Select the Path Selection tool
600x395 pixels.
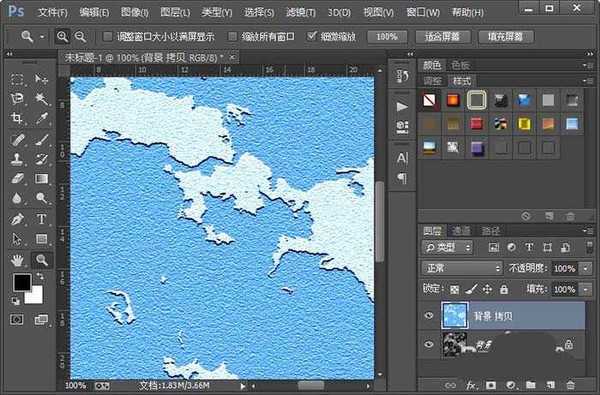tap(17, 239)
